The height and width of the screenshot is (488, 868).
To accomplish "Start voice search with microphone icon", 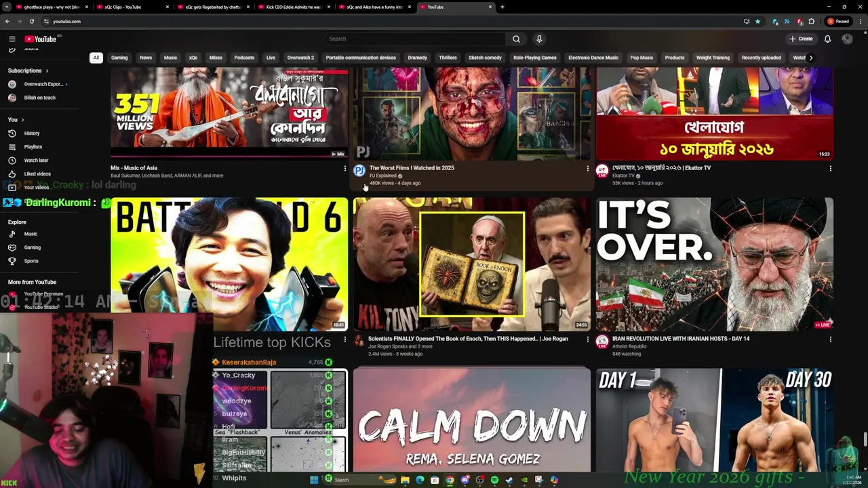I will coord(539,39).
